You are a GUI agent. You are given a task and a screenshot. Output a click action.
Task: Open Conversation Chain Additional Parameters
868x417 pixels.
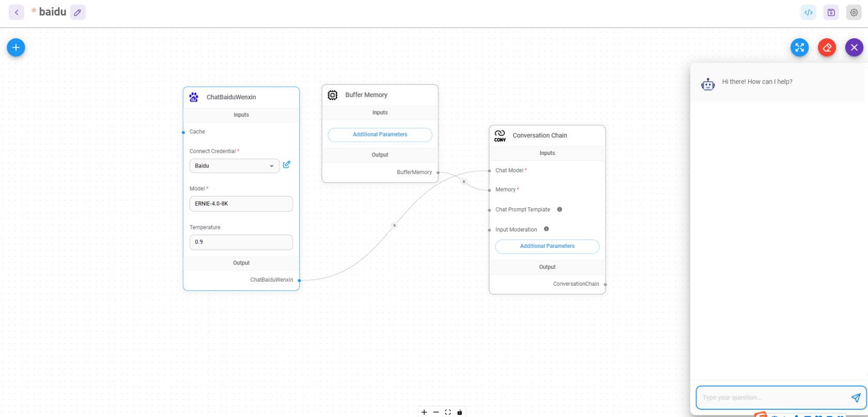pyautogui.click(x=547, y=246)
